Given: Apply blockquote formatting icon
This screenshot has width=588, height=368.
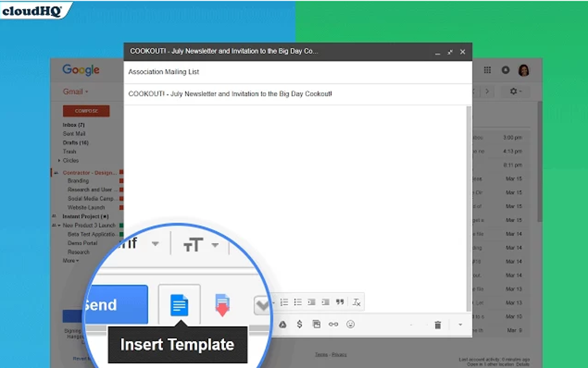Looking at the screenshot, I should [x=340, y=302].
